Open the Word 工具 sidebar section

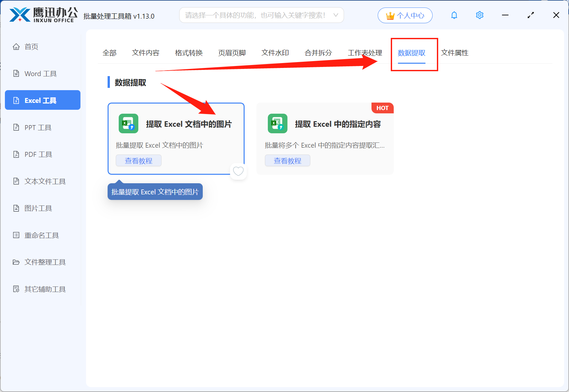pyautogui.click(x=40, y=73)
